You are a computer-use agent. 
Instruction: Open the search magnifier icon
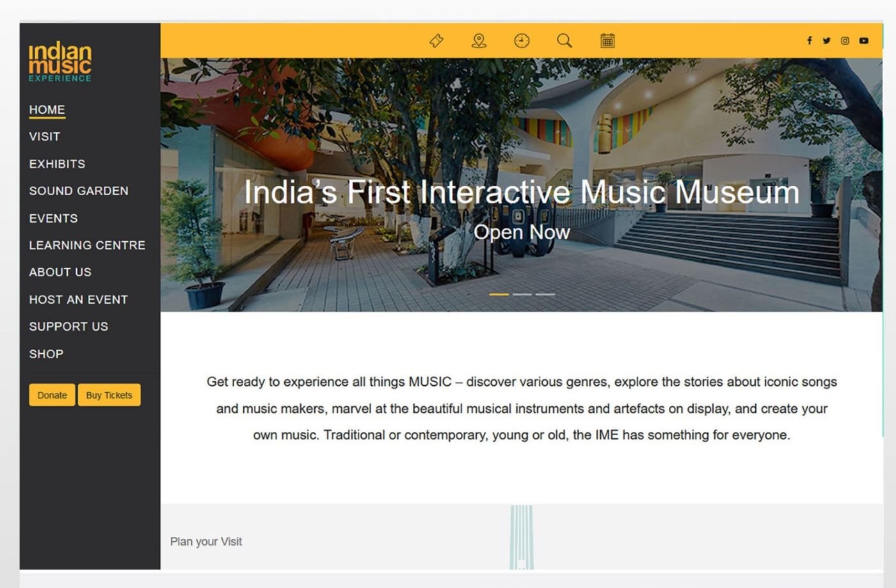pyautogui.click(x=564, y=41)
